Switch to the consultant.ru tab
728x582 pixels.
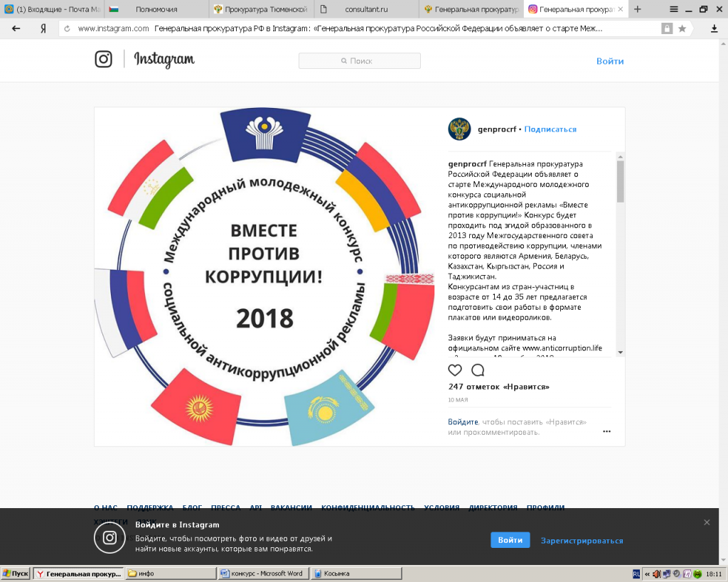[x=365, y=9]
